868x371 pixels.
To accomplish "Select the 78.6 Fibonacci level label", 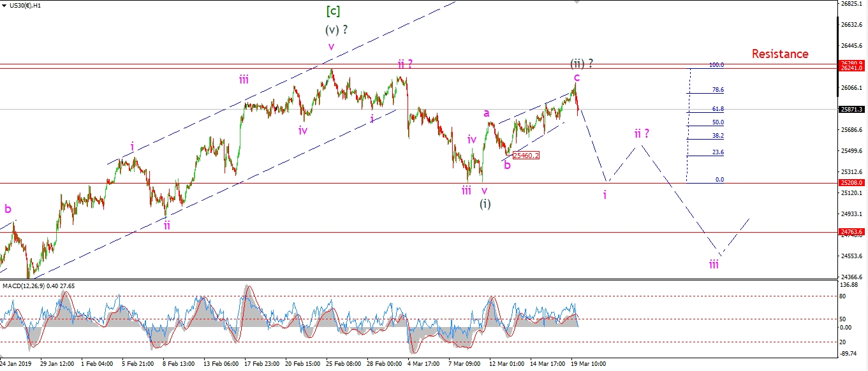I will (718, 91).
